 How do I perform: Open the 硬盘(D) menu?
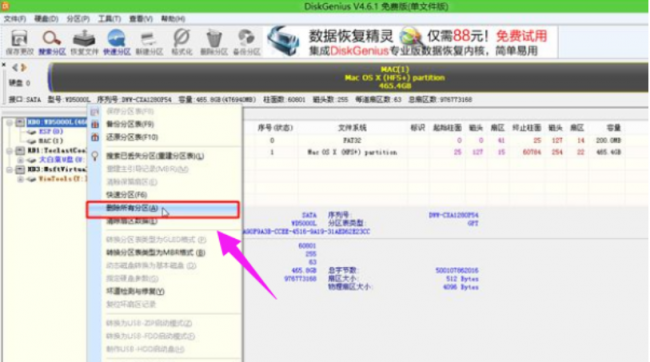(46, 19)
